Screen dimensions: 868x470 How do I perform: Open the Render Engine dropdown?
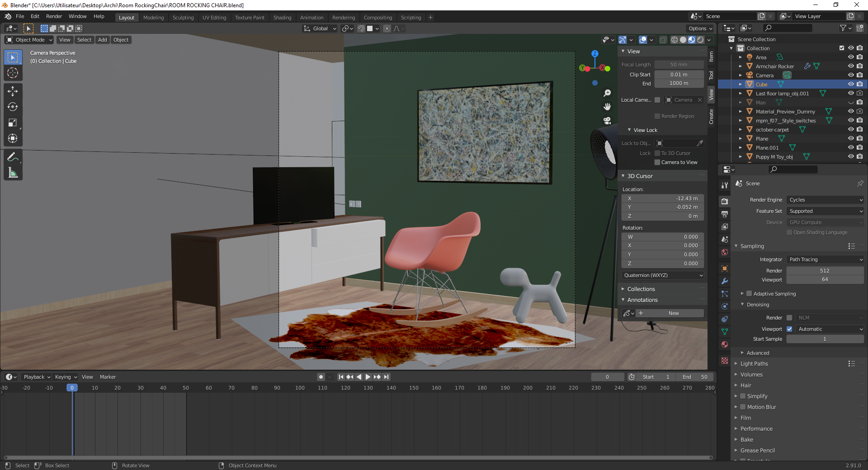(825, 200)
